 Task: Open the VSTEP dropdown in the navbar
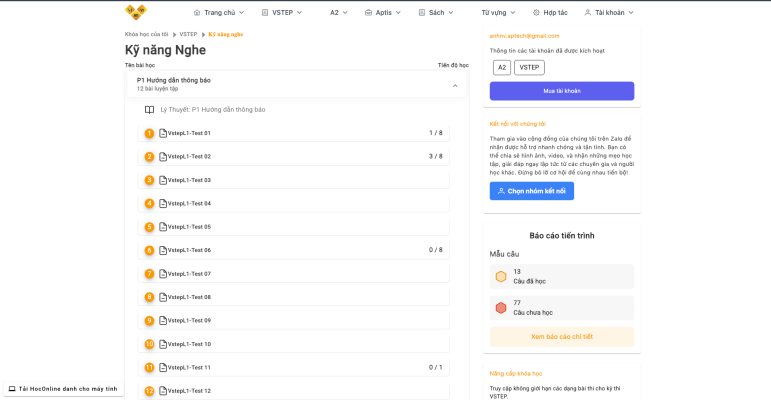282,12
